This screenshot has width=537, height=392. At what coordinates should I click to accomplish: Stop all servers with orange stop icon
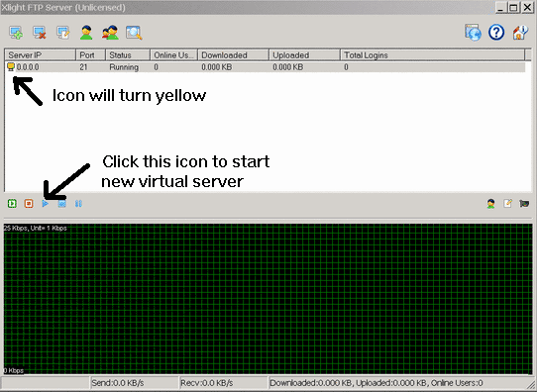tap(29, 204)
